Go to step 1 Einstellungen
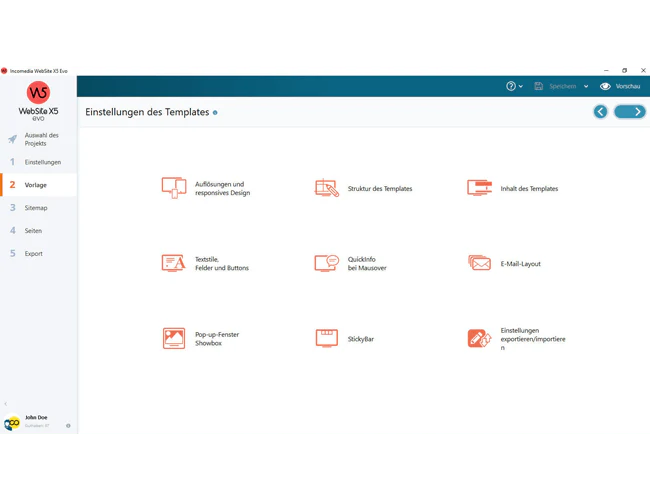This screenshot has width=650, height=500. 38,162
